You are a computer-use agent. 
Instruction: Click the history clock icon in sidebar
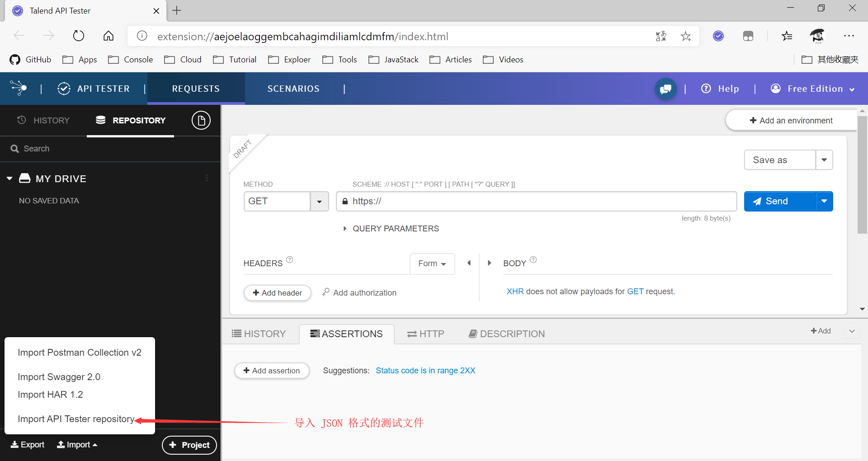tap(20, 120)
